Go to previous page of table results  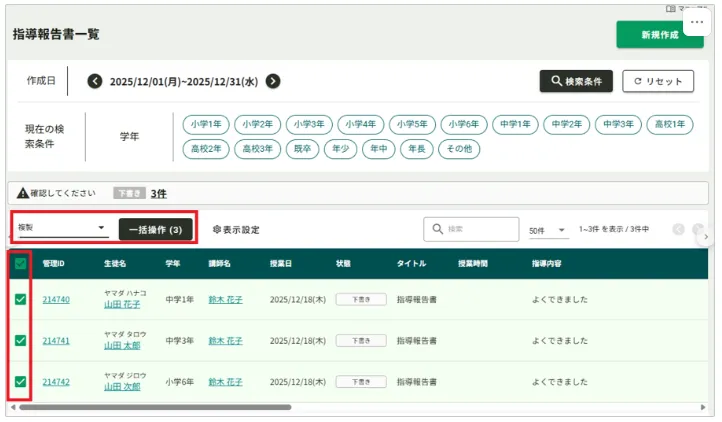679,230
